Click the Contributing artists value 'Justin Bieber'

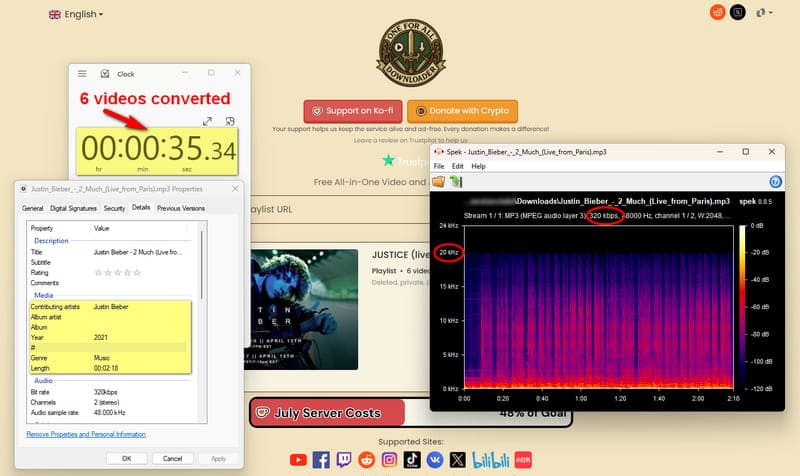(111, 307)
